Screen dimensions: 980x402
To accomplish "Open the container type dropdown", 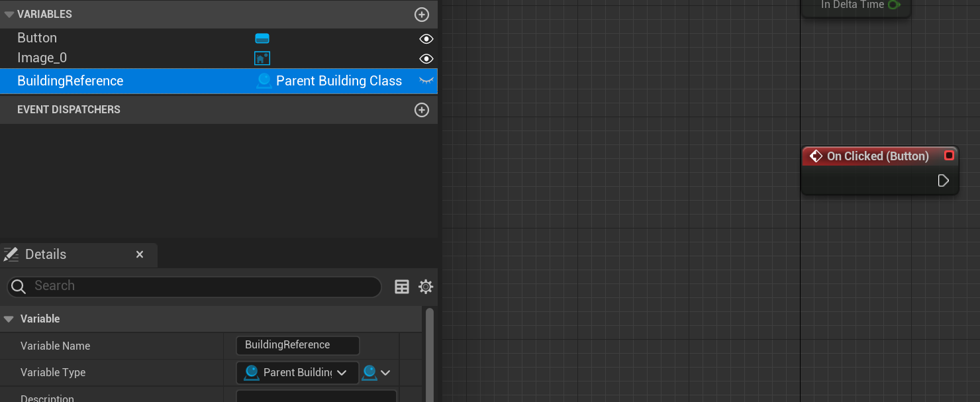I will click(376, 373).
